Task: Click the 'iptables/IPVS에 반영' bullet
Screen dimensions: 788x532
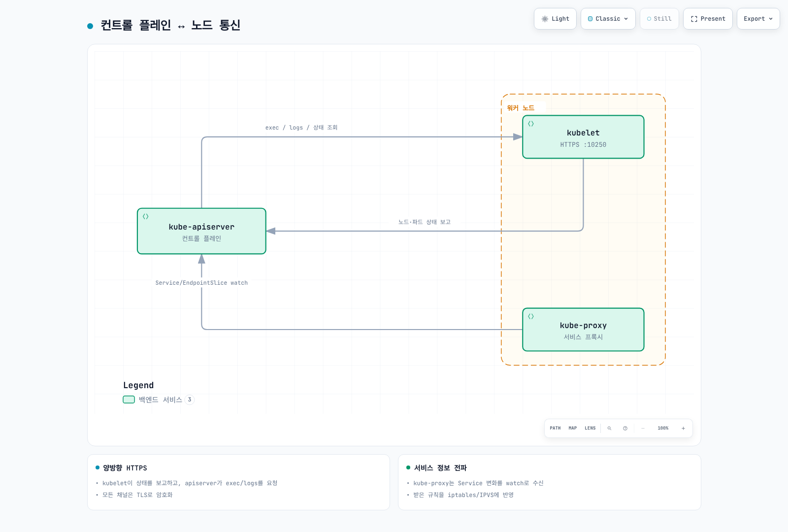Action: [x=463, y=495]
